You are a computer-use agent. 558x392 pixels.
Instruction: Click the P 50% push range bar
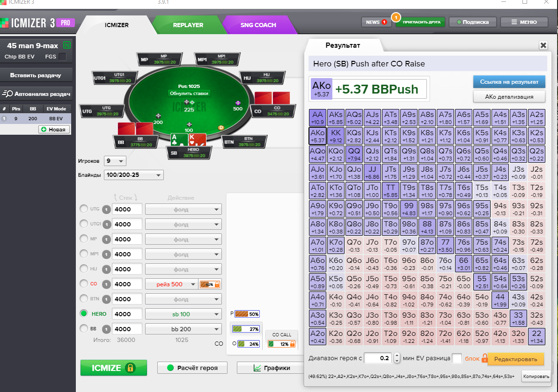247,314
